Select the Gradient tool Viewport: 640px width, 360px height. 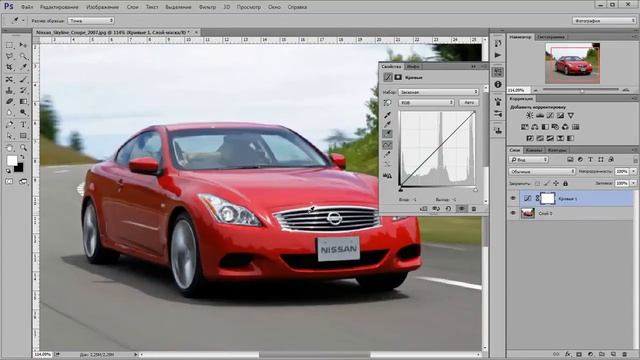23,101
